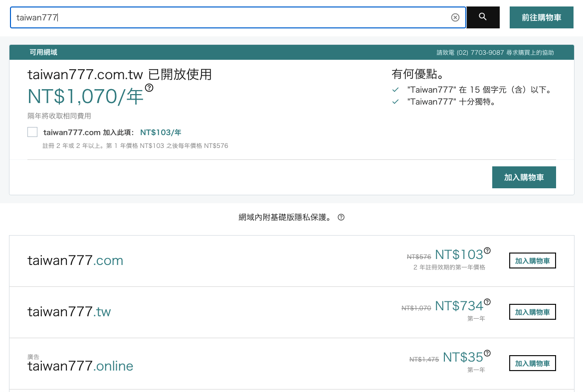Clear the search field with the X icon

pyautogui.click(x=455, y=17)
